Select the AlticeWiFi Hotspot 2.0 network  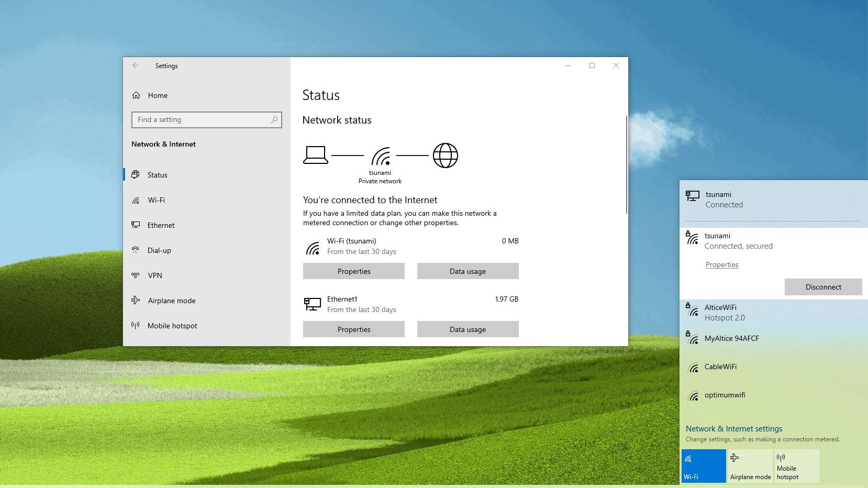[774, 313]
